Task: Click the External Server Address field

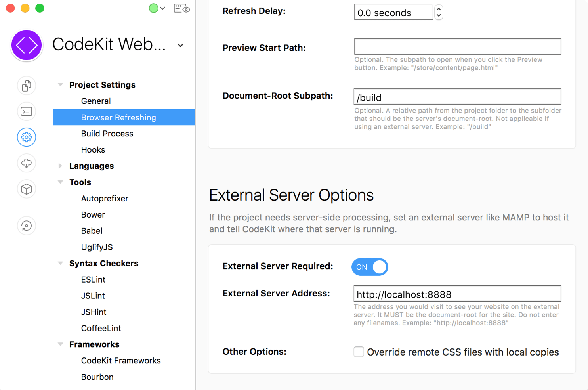Action: click(x=458, y=294)
